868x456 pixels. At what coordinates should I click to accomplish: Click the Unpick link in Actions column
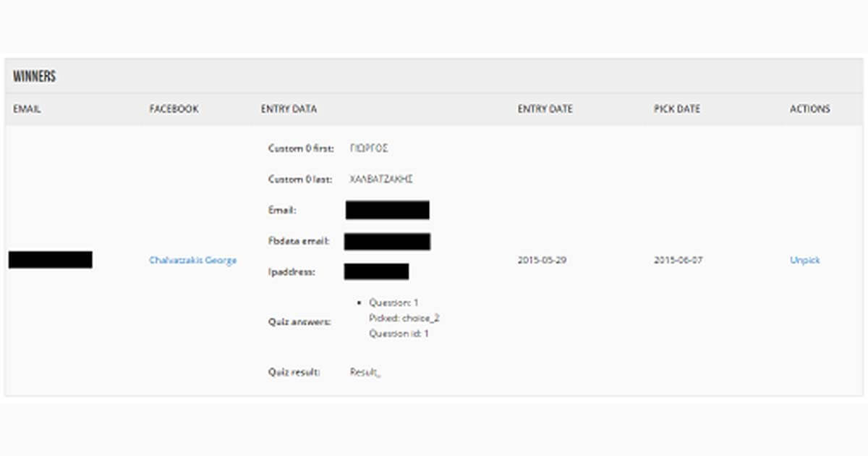(804, 261)
